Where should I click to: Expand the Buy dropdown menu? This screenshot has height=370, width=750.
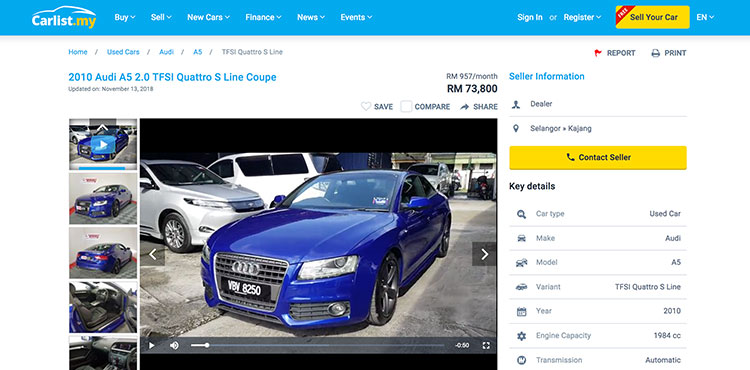[x=125, y=17]
